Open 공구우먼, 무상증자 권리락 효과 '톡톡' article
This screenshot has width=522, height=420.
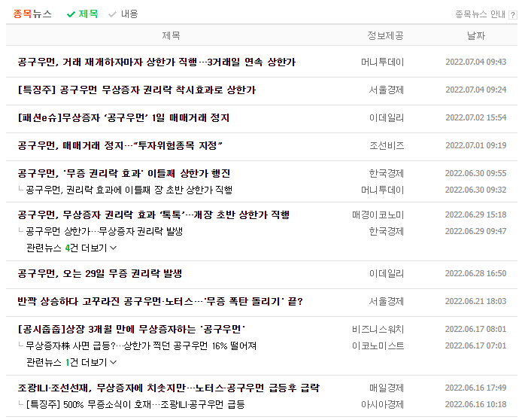point(153,215)
